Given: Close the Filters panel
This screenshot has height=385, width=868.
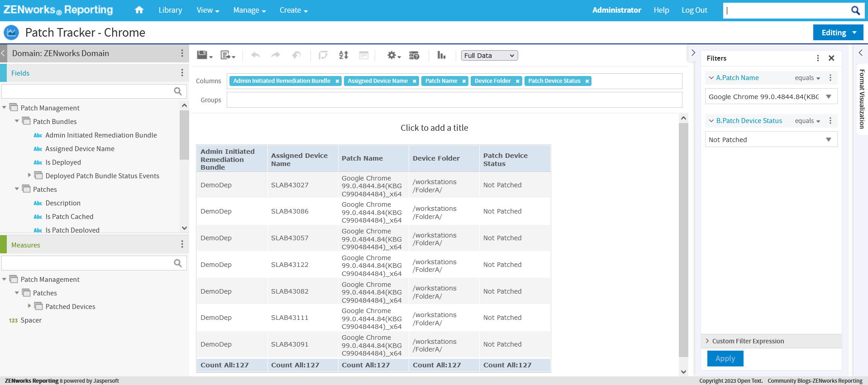Looking at the screenshot, I should click(831, 58).
